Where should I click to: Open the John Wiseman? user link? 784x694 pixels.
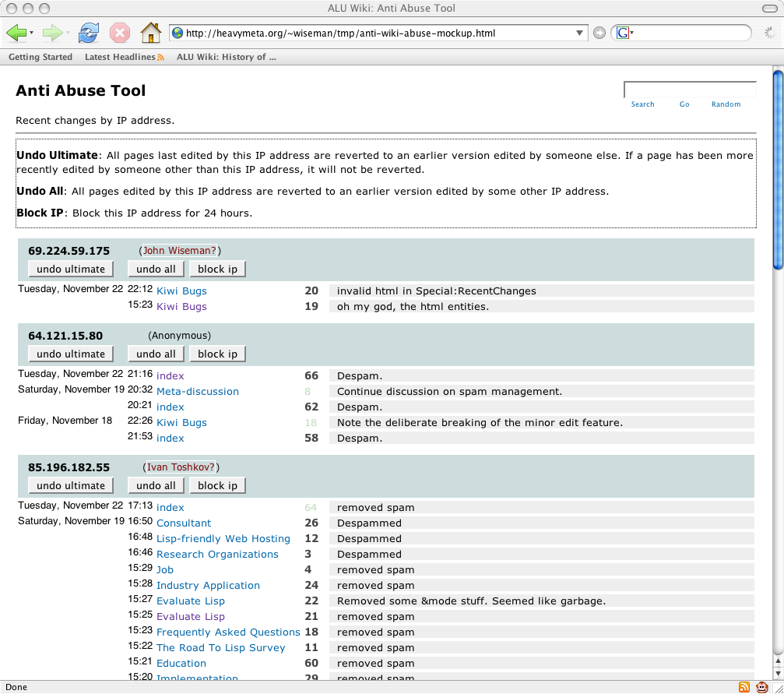coord(180,251)
